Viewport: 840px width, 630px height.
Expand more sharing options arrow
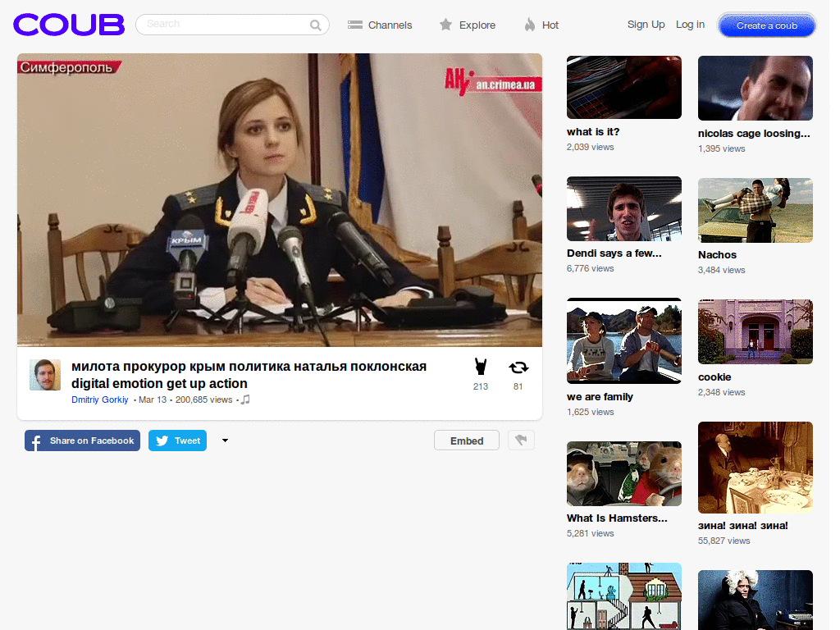[225, 441]
